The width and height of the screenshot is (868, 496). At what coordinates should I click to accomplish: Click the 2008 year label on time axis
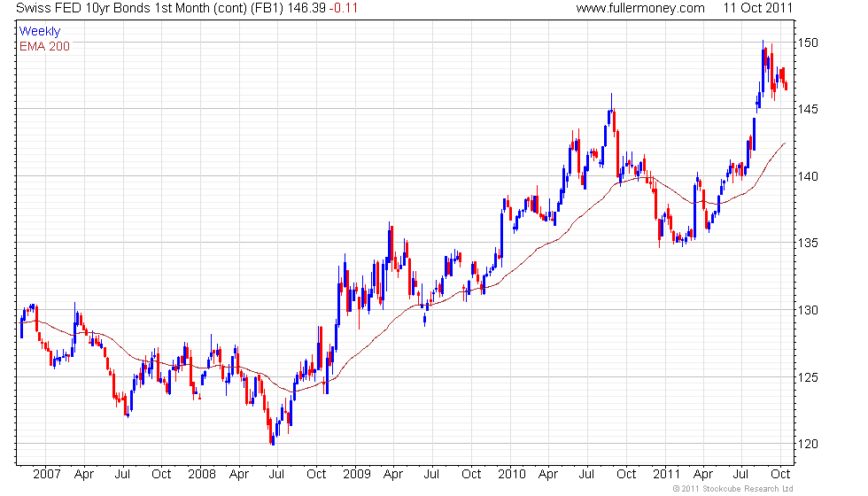(200, 474)
